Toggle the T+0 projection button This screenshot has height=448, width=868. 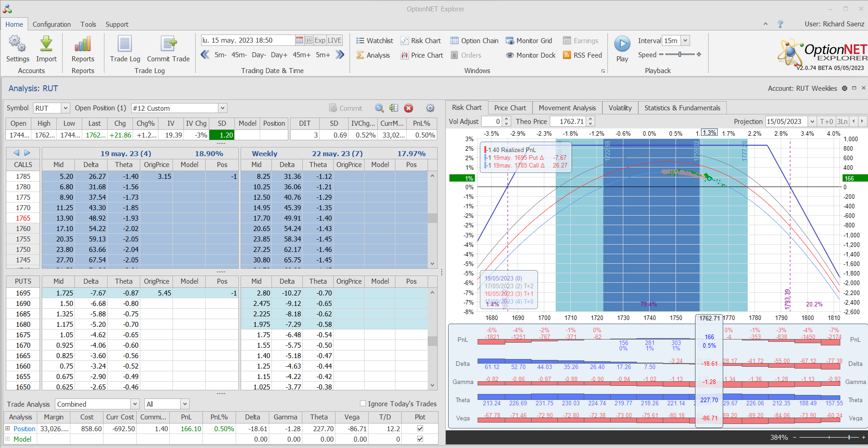point(826,121)
